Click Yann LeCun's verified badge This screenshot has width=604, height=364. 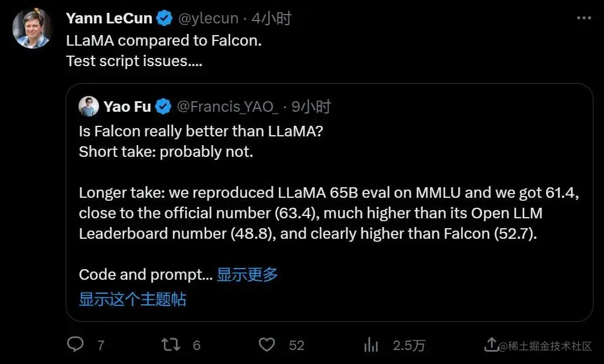[x=163, y=18]
